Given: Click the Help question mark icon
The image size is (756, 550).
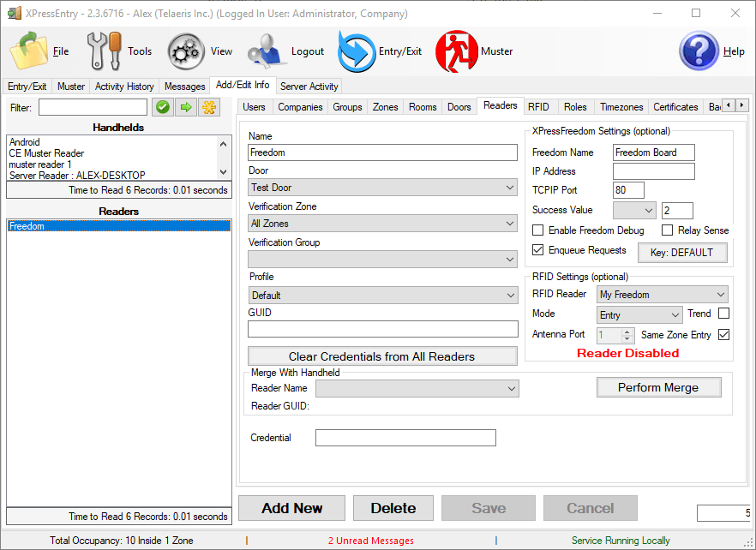Looking at the screenshot, I should (698, 50).
